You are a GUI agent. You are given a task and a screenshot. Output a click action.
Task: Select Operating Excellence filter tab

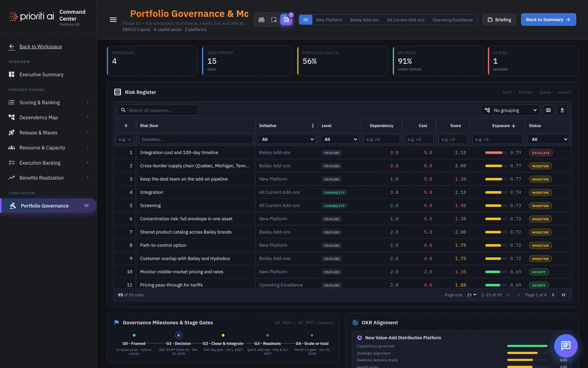[452, 20]
